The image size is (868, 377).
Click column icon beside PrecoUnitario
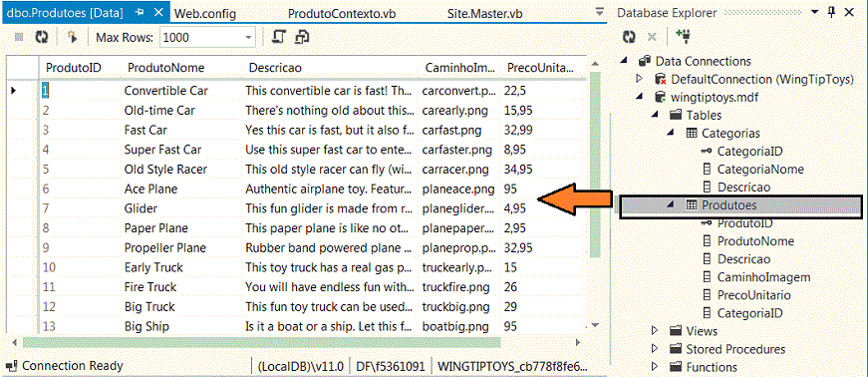point(707,295)
